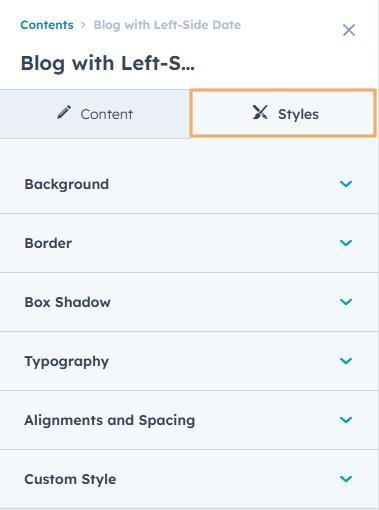
Task: Expand the Background section
Action: [189, 184]
